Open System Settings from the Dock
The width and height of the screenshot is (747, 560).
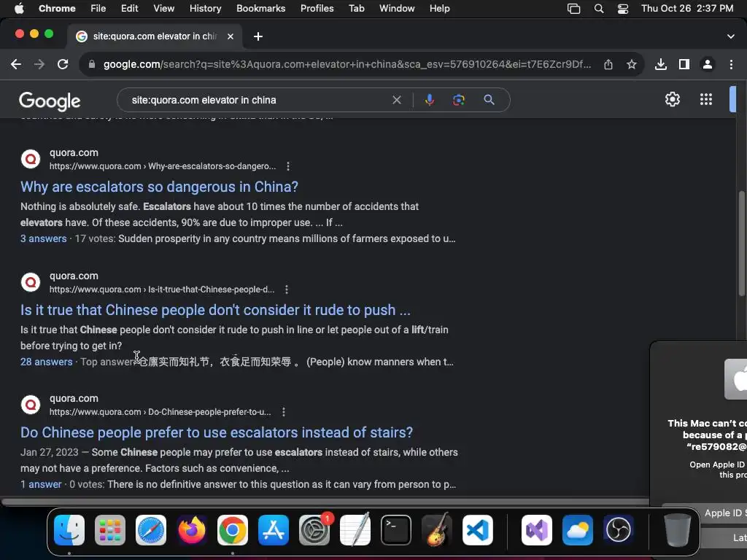tap(314, 530)
